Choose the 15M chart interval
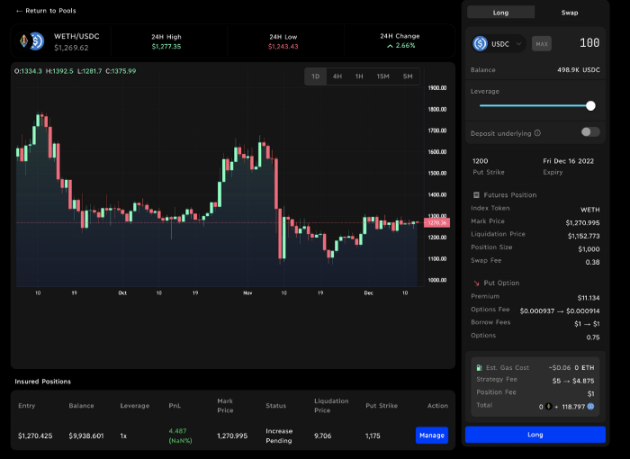The width and height of the screenshot is (630, 459). tap(383, 77)
